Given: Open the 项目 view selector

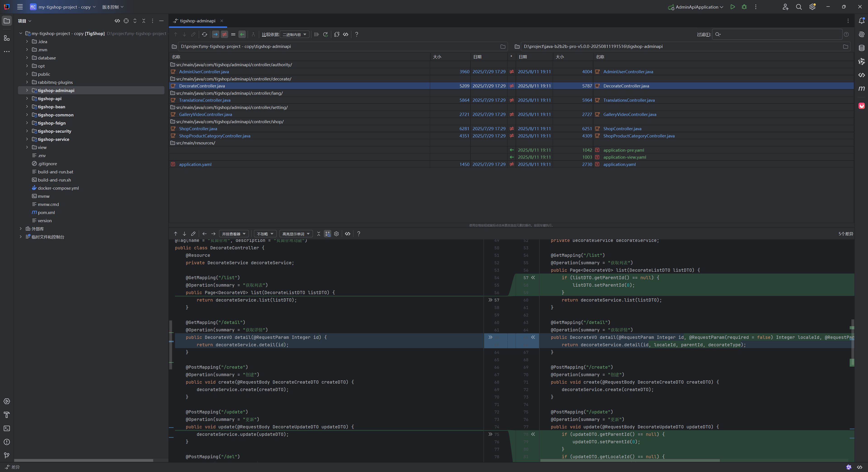Looking at the screenshot, I should (25, 21).
